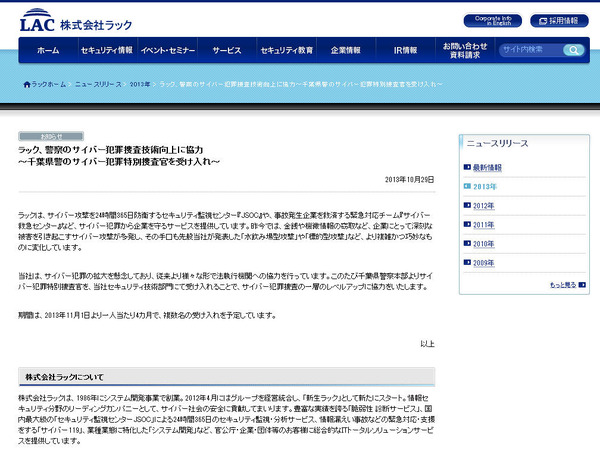Click お問い合わせ 資料請求 button
This screenshot has height=472, width=600.
(x=465, y=50)
